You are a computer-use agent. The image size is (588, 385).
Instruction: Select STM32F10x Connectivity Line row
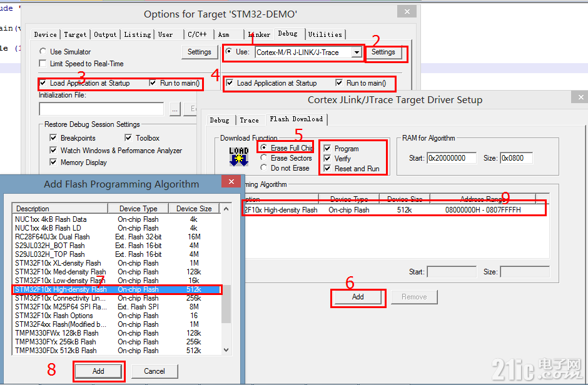116,298
